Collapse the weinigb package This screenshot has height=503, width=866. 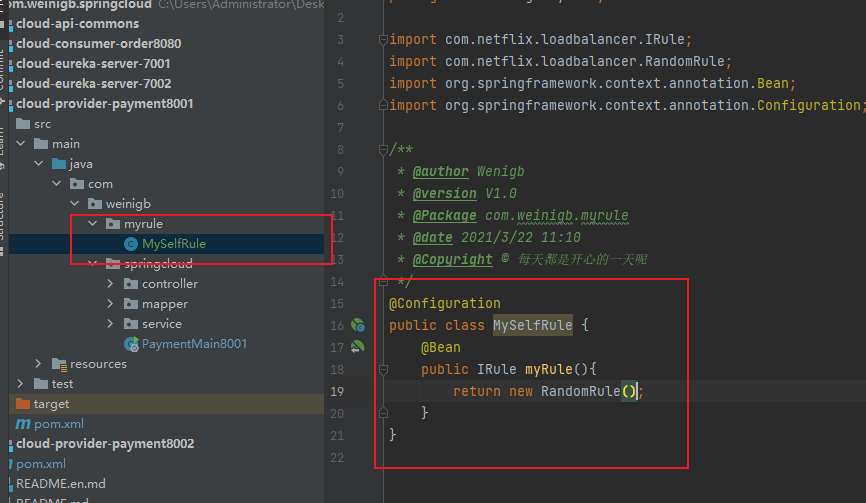click(x=75, y=204)
